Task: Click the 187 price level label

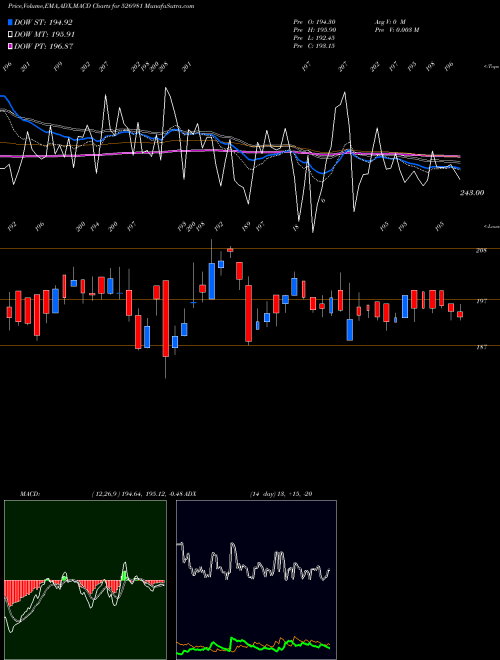Action: 481,347
